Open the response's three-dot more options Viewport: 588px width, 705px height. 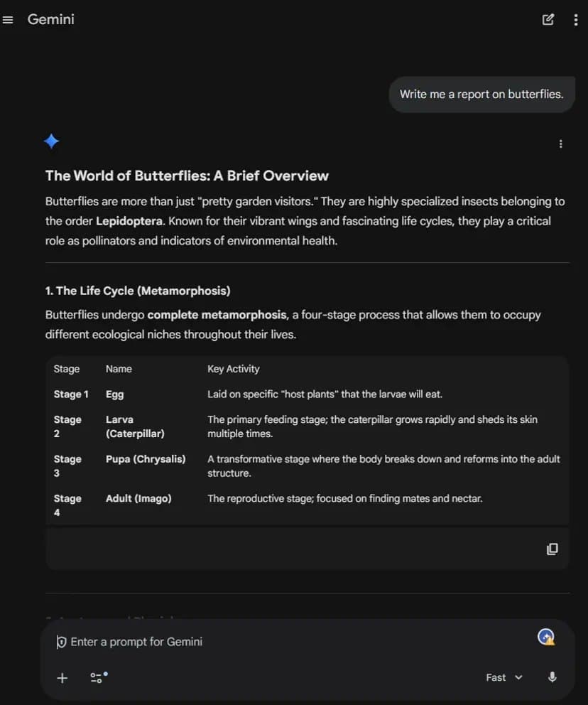pyautogui.click(x=560, y=144)
